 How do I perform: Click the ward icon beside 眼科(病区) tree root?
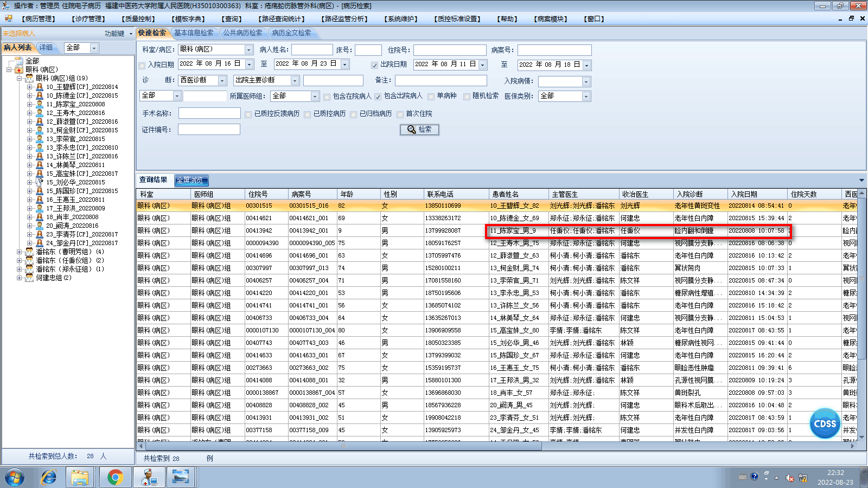19,69
